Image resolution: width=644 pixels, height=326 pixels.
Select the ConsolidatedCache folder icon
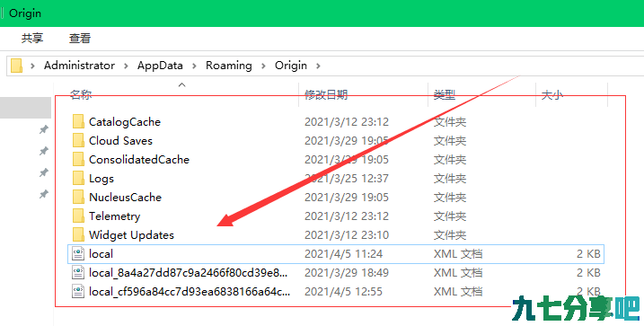click(78, 159)
